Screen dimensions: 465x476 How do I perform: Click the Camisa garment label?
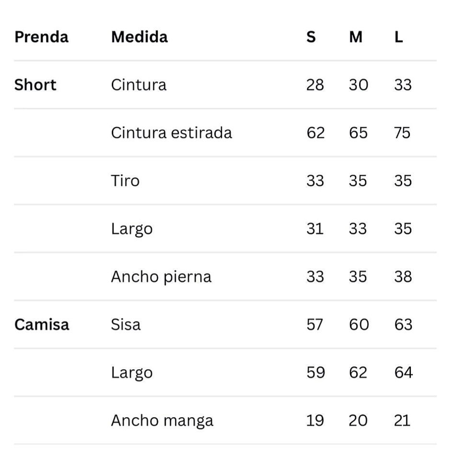pos(42,325)
